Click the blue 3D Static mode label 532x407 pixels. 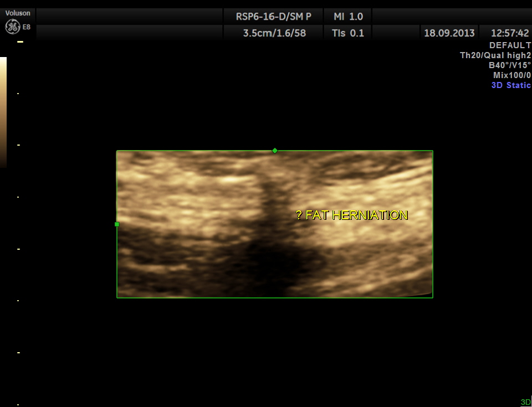tap(511, 85)
